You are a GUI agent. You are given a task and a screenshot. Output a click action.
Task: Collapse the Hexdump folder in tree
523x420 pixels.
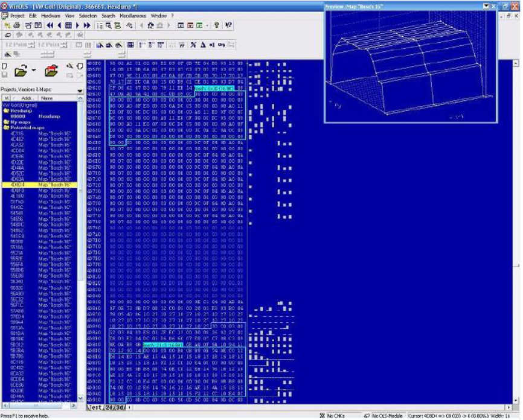[x=7, y=111]
